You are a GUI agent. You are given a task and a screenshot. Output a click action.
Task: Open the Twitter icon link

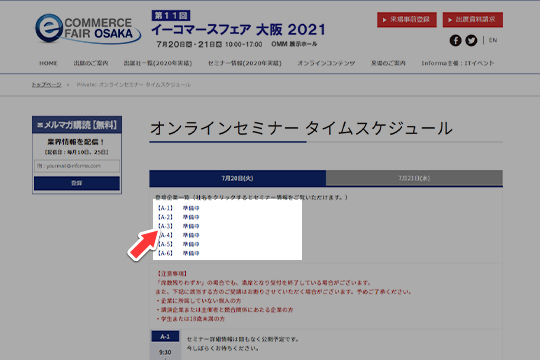tap(471, 40)
